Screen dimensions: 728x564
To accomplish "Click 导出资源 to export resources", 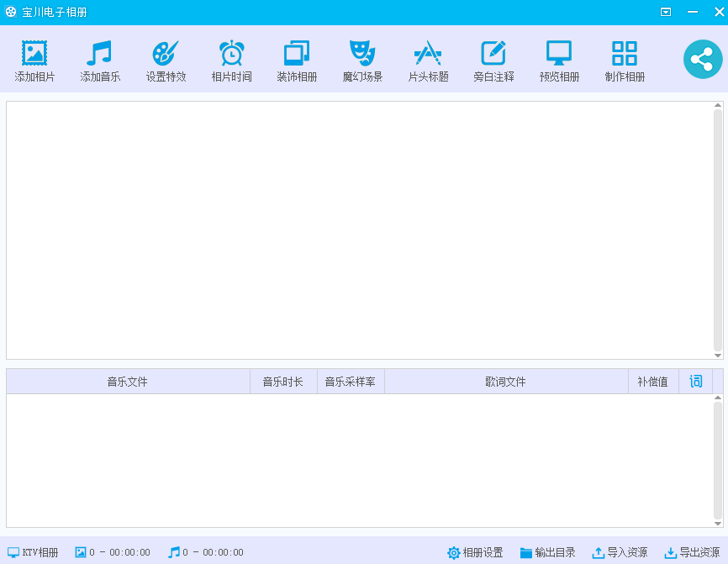I will click(x=692, y=552).
